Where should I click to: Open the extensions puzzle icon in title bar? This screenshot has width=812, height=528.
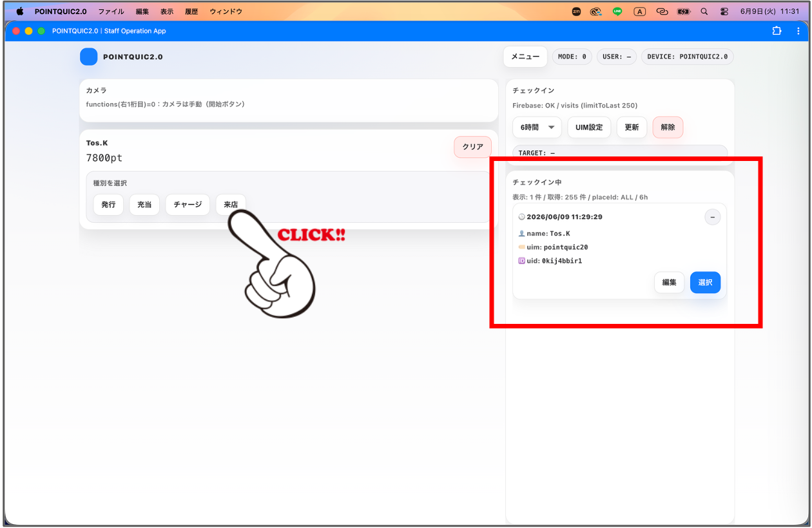[x=777, y=31]
